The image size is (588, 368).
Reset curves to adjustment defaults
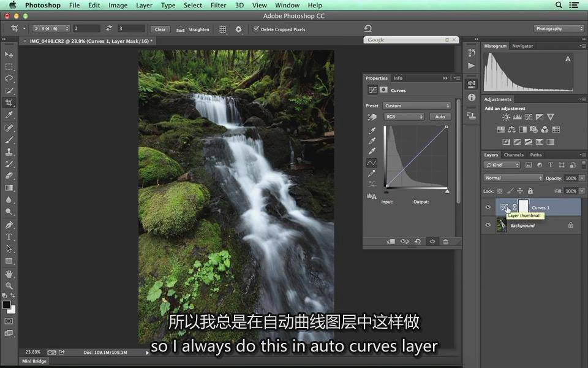pyautogui.click(x=418, y=242)
